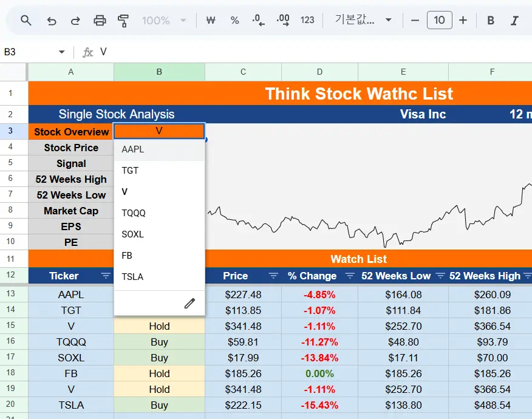
Task: Undo the last action
Action: (52, 21)
